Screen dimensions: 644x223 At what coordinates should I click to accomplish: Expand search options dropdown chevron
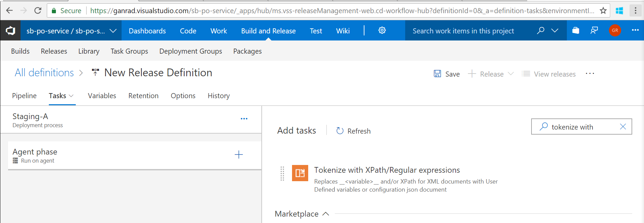[555, 31]
